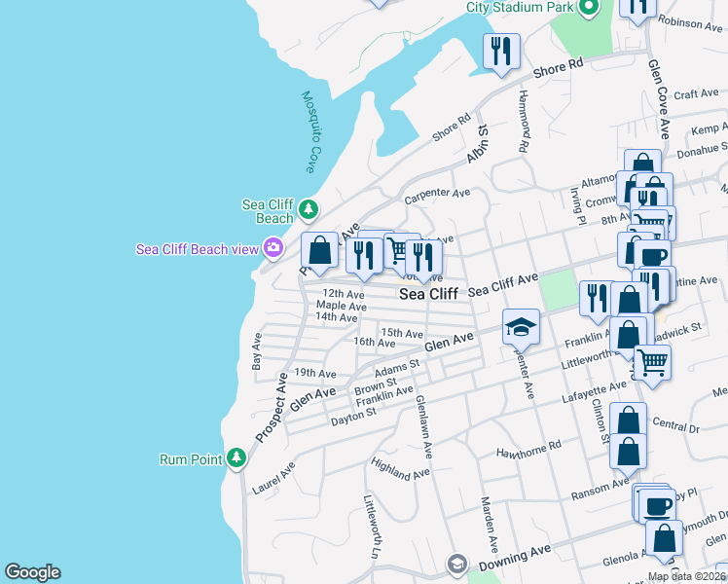
Task: Open the Map data ©2026 attribution
Action: pyautogui.click(x=687, y=577)
